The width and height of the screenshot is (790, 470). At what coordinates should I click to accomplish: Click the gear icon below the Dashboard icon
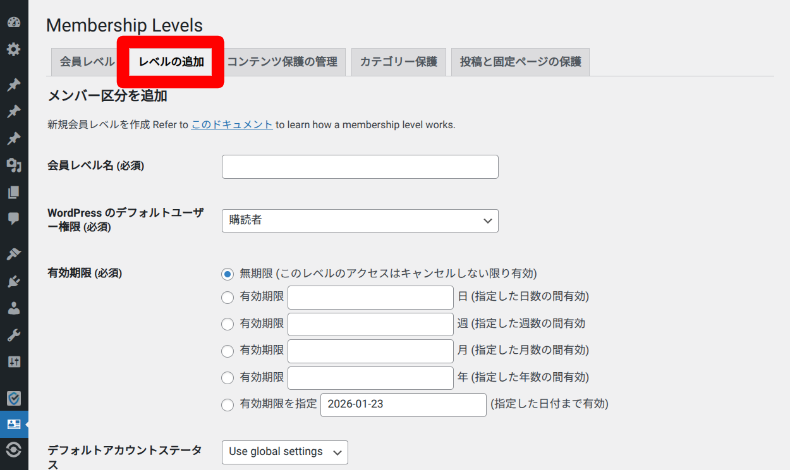(14, 49)
